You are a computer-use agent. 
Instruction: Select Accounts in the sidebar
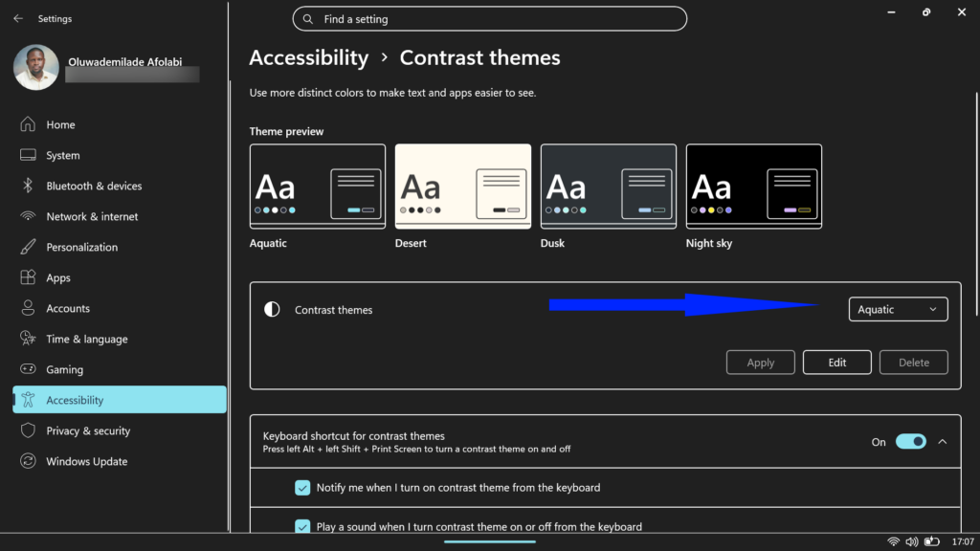coord(30,308)
